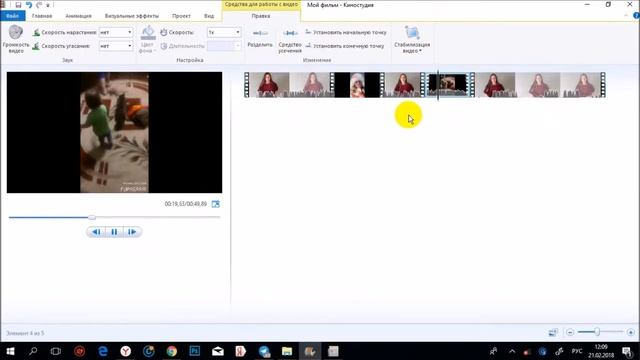Select the black clip with white-hat child

tap(357, 85)
